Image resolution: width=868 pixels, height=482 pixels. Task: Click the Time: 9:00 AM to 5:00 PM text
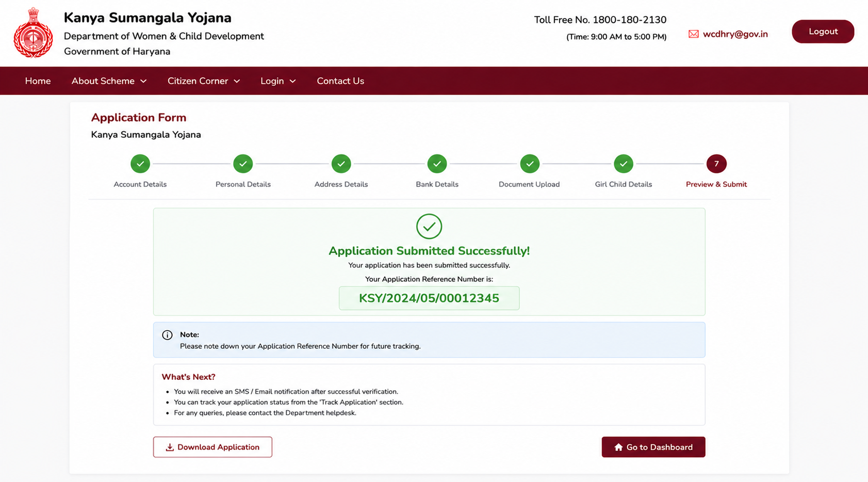click(616, 37)
